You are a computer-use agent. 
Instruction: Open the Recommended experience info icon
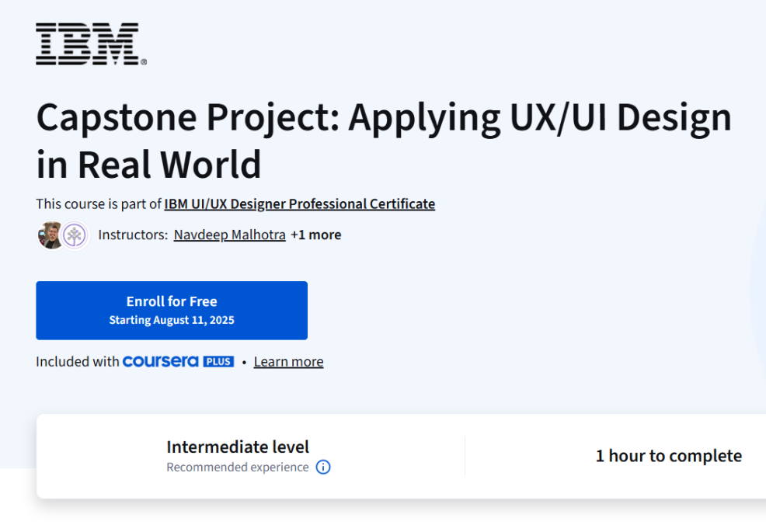323,467
